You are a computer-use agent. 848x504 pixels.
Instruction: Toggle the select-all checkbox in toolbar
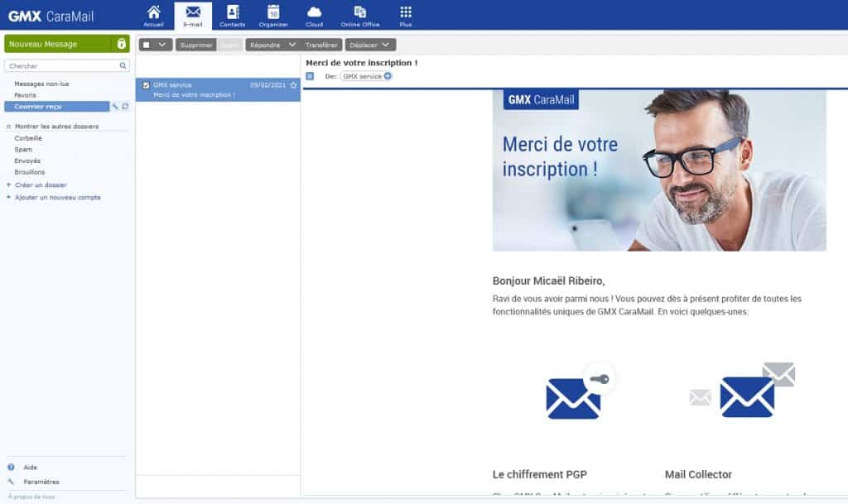147,45
